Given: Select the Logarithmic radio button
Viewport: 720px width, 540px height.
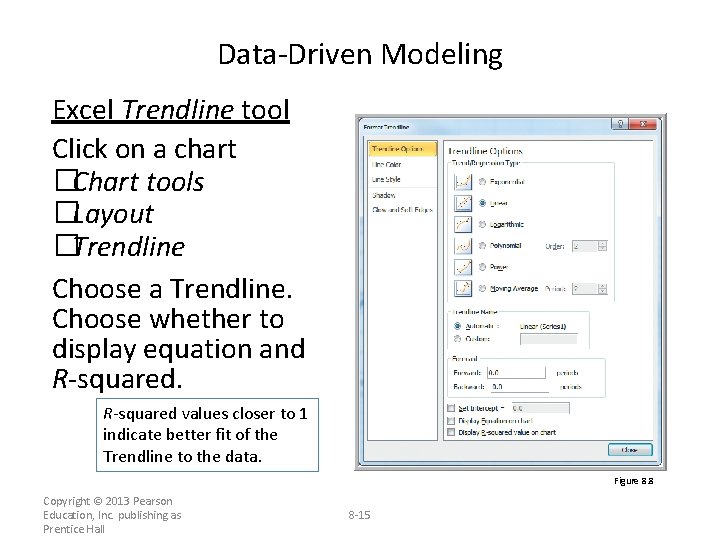Looking at the screenshot, I should coord(482,225).
